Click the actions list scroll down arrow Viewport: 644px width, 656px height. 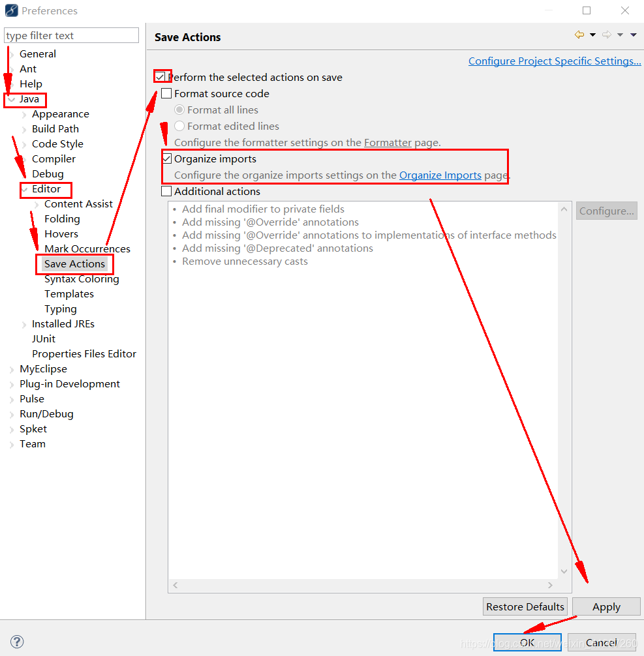tap(564, 571)
